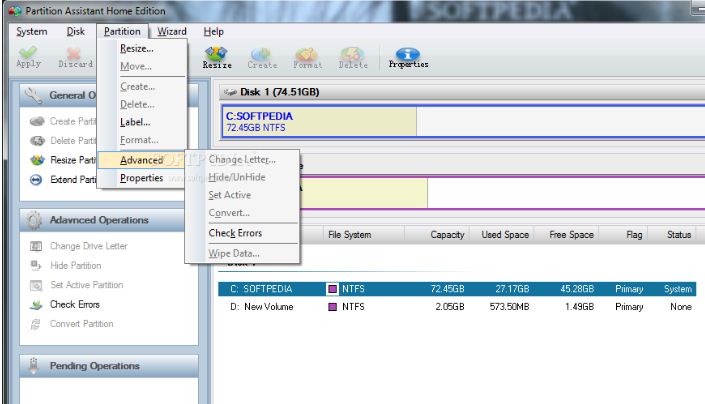
Task: Select the D: New Volume row
Action: (x=457, y=307)
